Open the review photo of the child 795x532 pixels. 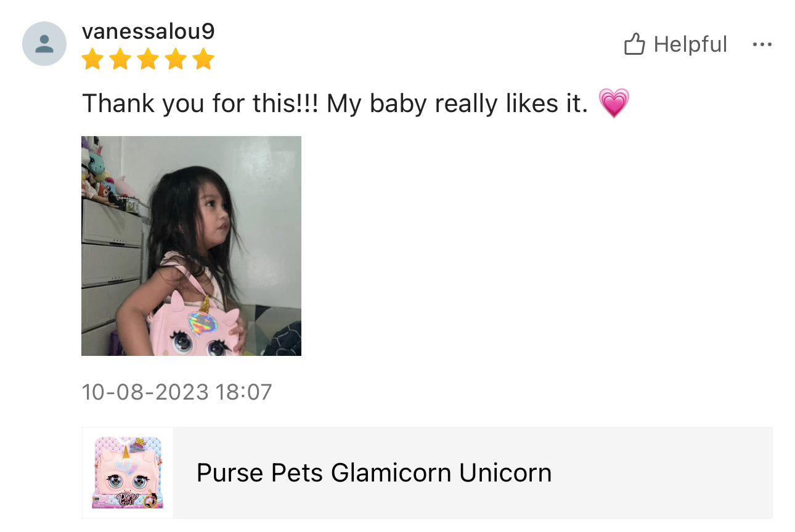point(191,246)
